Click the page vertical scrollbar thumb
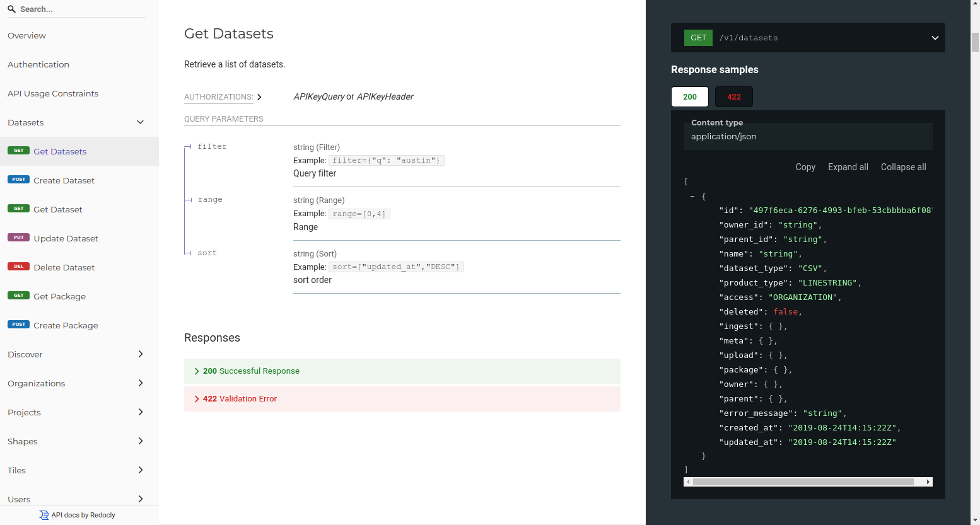This screenshot has height=525, width=980. [x=975, y=42]
